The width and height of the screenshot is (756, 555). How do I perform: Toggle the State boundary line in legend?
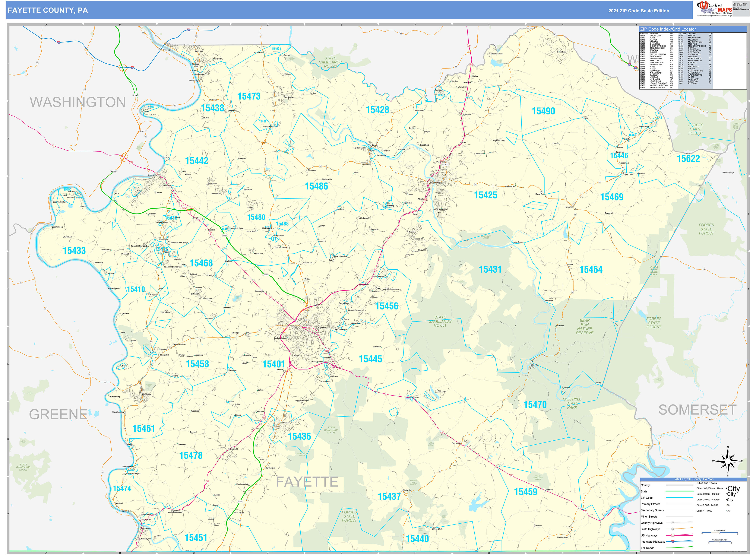pyautogui.click(x=680, y=492)
